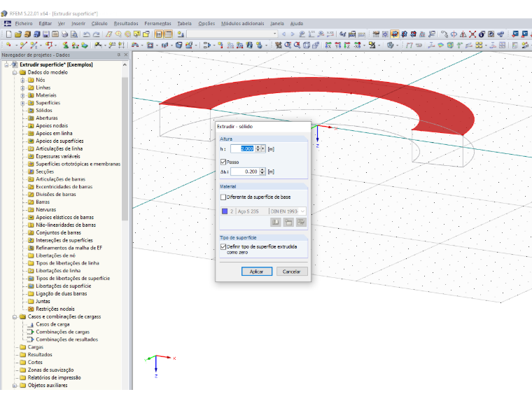
Task: Open the Resultados menu
Action: [126, 23]
